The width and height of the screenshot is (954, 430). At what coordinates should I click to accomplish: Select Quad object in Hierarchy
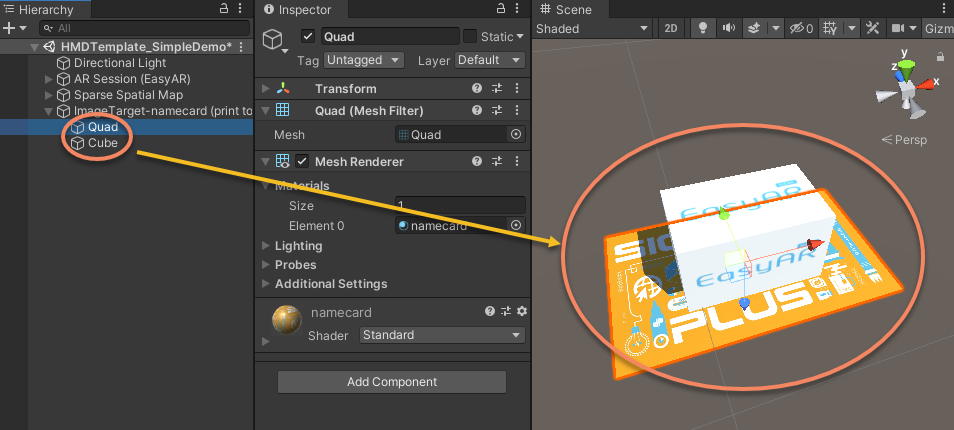[x=103, y=127]
